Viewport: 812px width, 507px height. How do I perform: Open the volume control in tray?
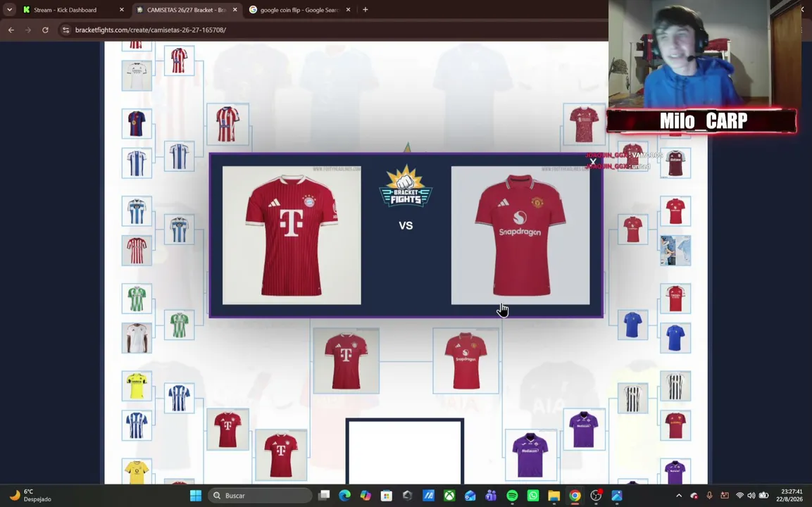[751, 496]
